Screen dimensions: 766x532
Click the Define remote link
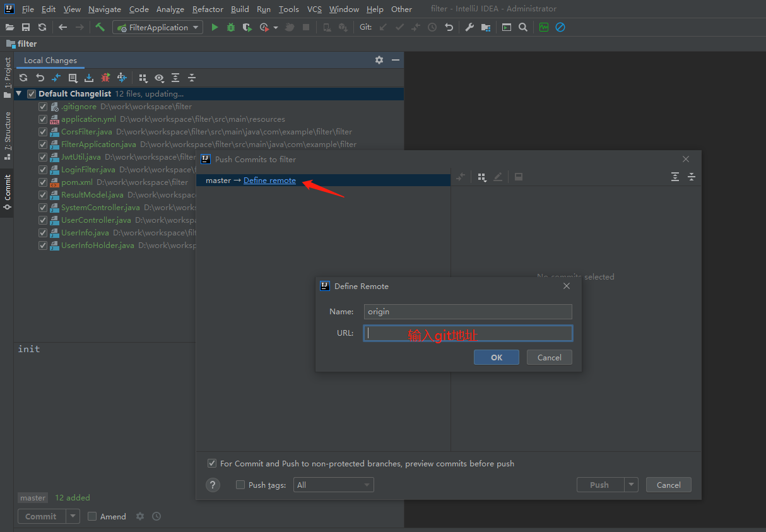(269, 180)
